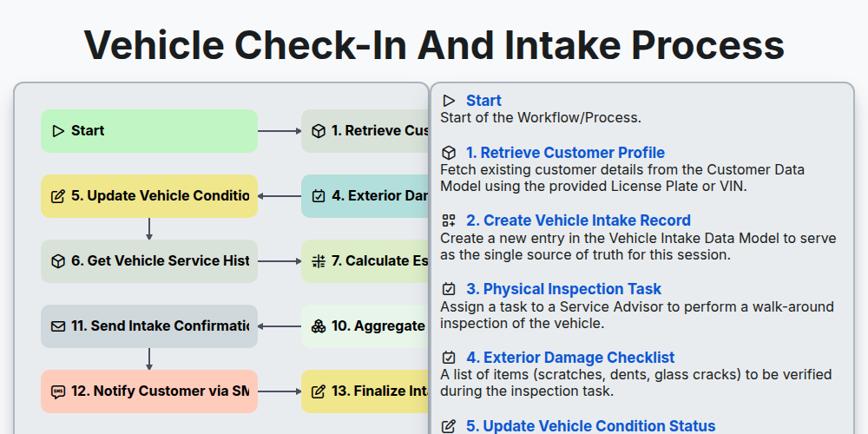This screenshot has width=868, height=434.
Task: Click the checklist icon beside Exterior Damage Checklist heading
Action: pyautogui.click(x=449, y=358)
